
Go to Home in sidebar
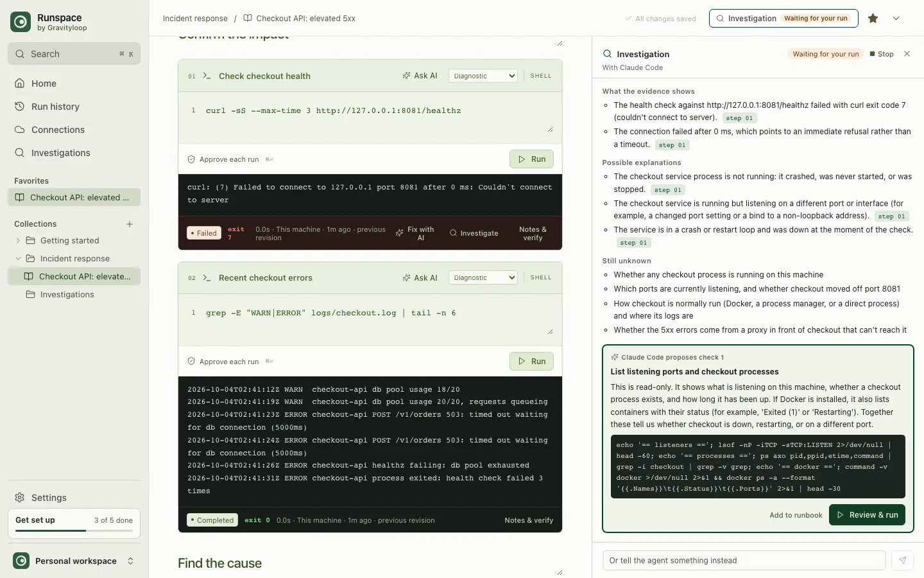[74, 83]
